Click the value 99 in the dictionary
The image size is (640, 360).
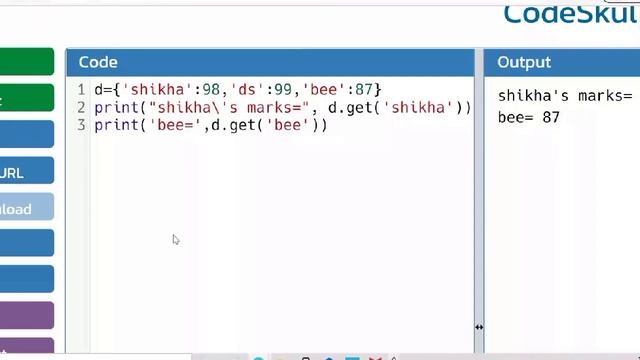coord(283,89)
